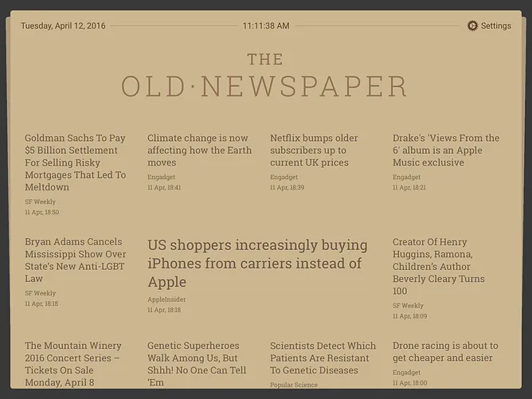The height and width of the screenshot is (399, 532).
Task: Click the AppleInsider source label
Action: pos(166,299)
